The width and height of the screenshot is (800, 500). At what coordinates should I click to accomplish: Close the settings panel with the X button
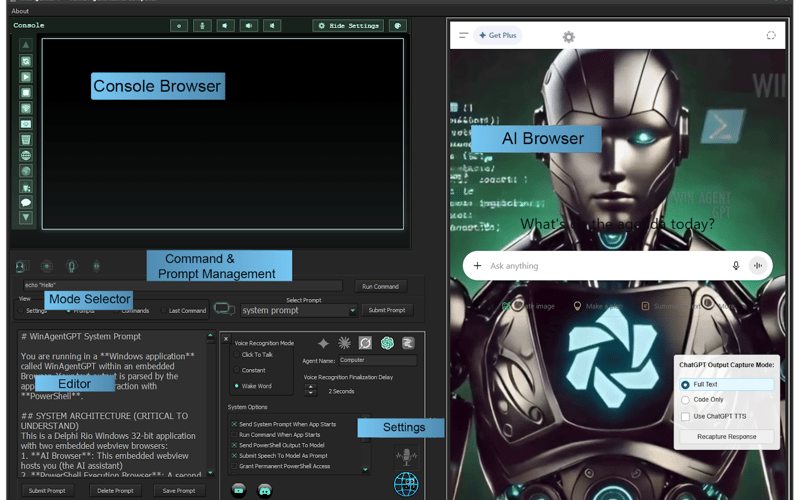pos(226,338)
